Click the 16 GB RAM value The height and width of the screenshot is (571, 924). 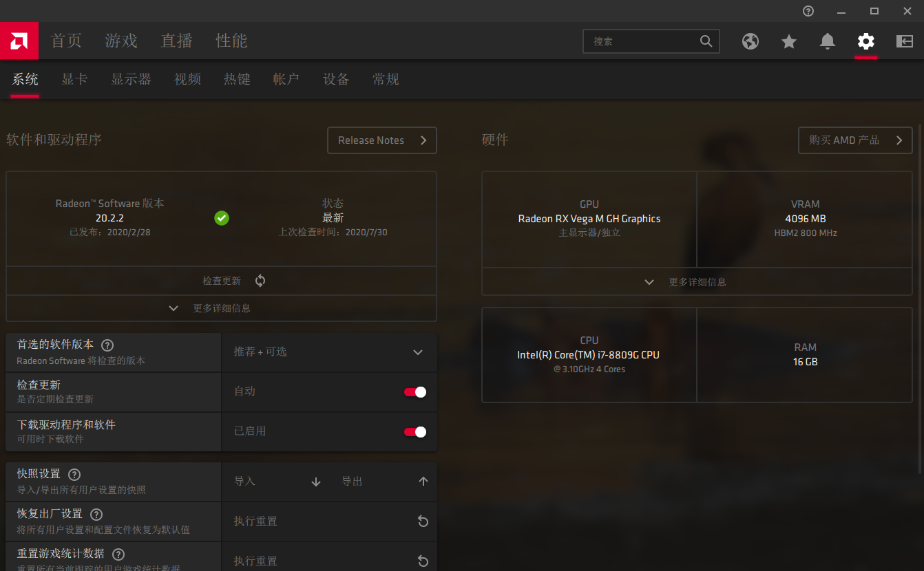[x=805, y=362]
